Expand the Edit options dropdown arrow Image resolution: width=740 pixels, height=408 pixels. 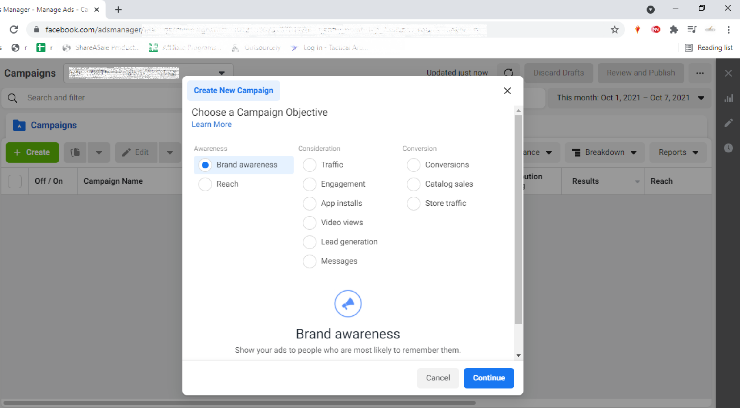[170, 152]
